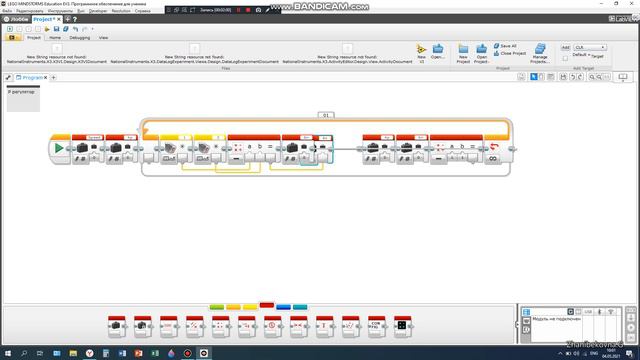Click the save icon in the canvas toolbar
This screenshot has height=360, width=640.
tap(563, 77)
